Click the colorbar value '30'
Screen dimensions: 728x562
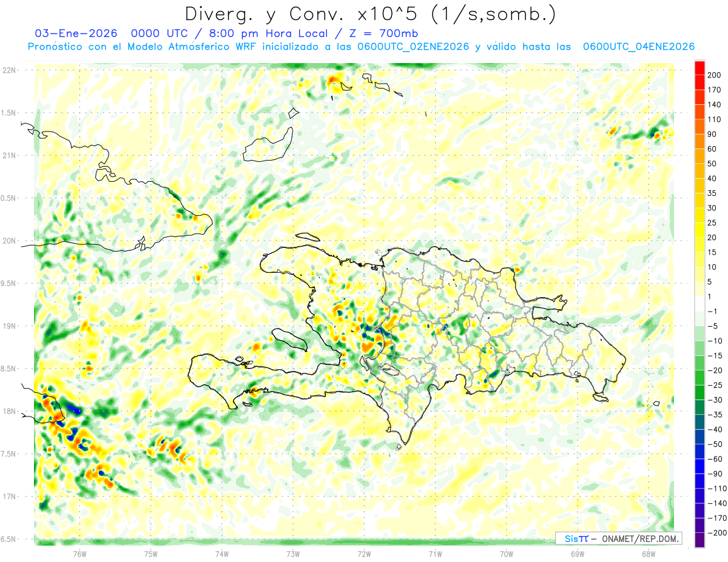[x=712, y=208]
